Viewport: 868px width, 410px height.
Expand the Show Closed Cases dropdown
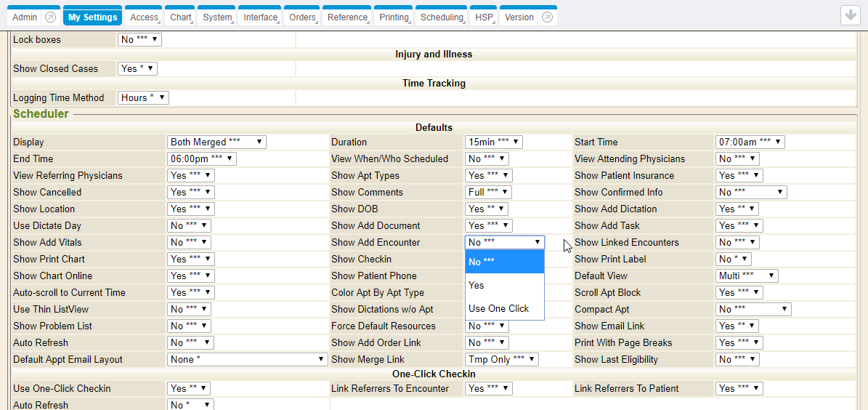coord(137,68)
